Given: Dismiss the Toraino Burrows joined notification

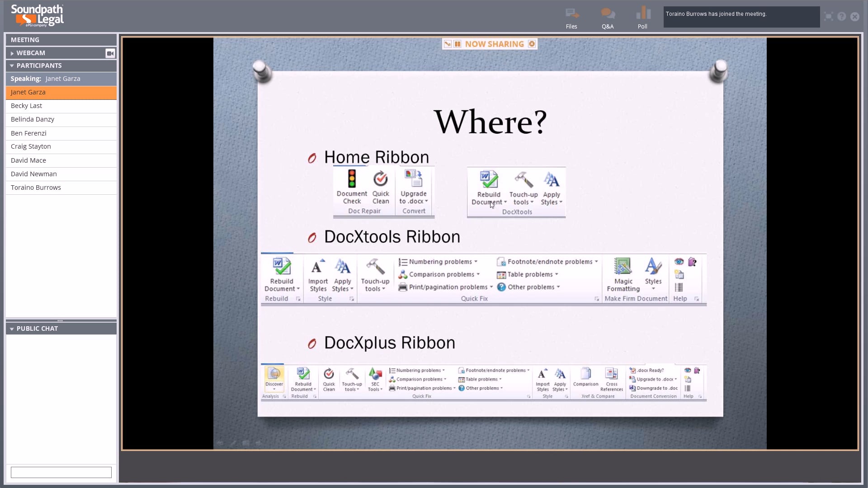Looking at the screenshot, I should point(741,17).
